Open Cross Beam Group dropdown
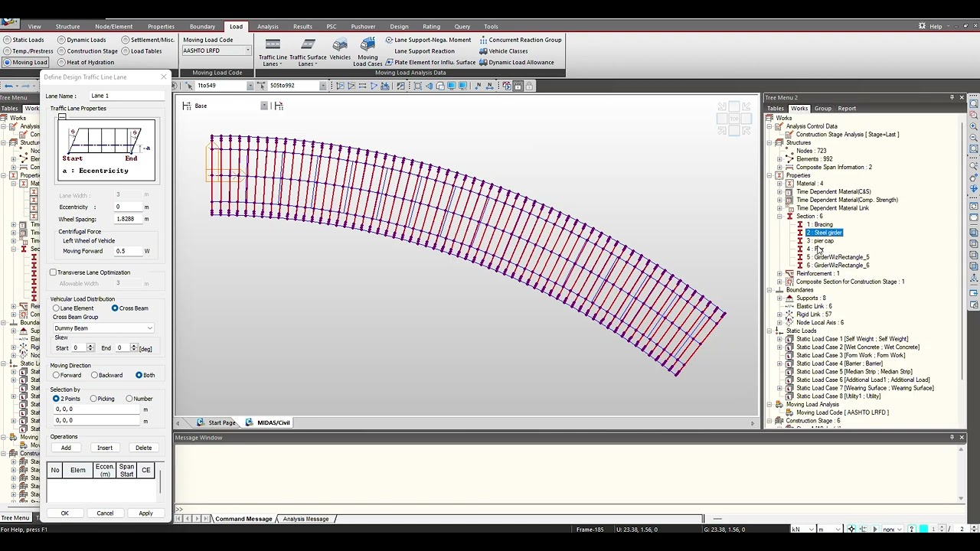Screen dimensions: 980x551 click(x=149, y=328)
